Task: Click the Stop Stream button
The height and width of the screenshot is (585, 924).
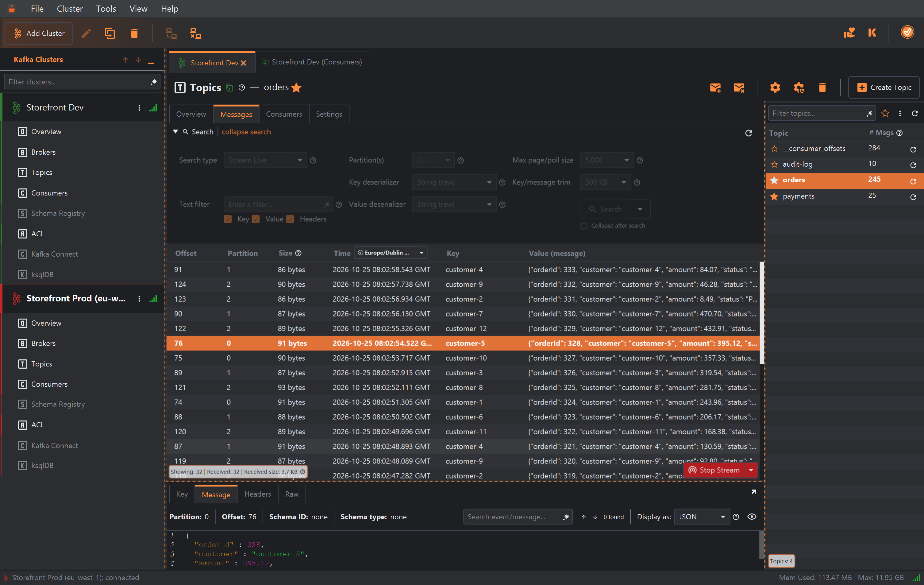Action: click(714, 470)
